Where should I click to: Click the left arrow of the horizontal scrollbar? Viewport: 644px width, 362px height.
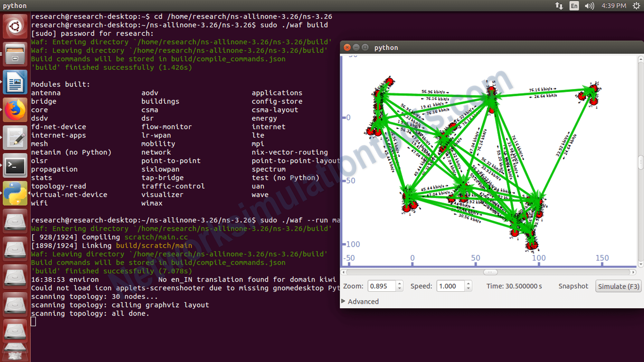pyautogui.click(x=344, y=272)
